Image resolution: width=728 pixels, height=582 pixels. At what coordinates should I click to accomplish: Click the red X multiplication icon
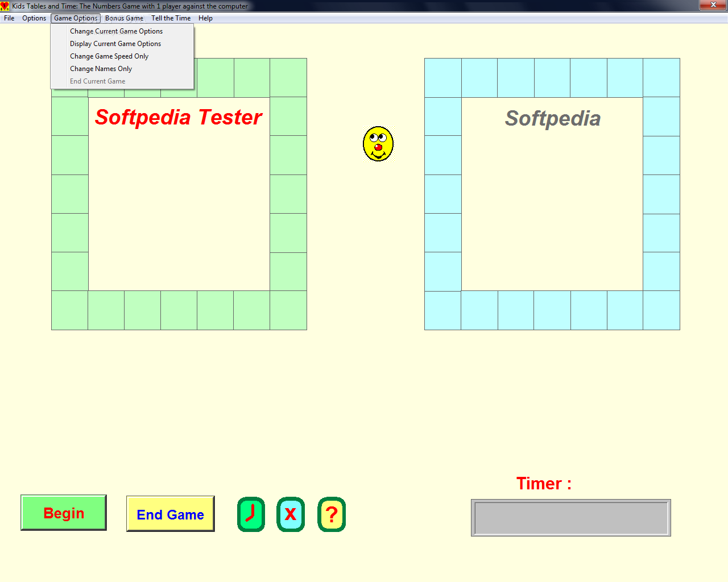coord(291,514)
